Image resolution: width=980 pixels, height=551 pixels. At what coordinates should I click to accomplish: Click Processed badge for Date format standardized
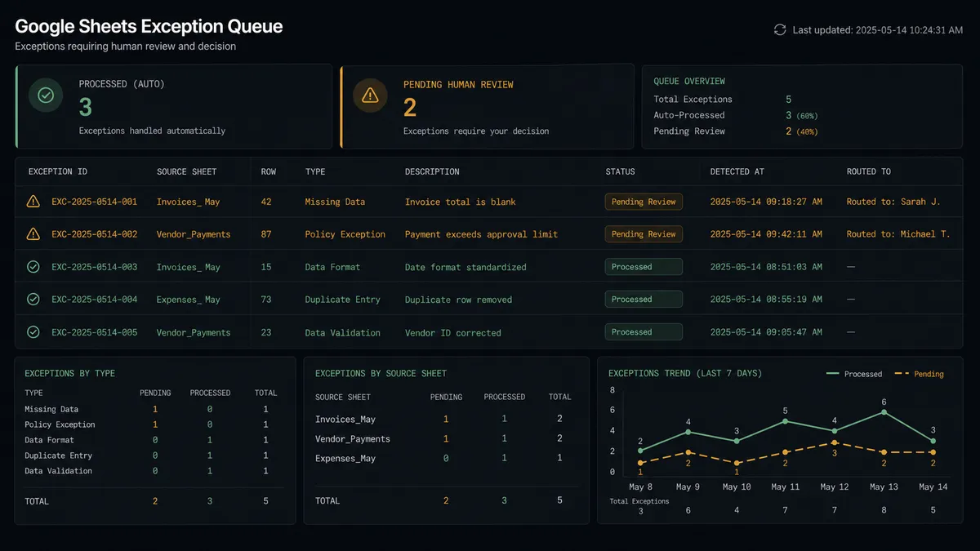pyautogui.click(x=644, y=267)
